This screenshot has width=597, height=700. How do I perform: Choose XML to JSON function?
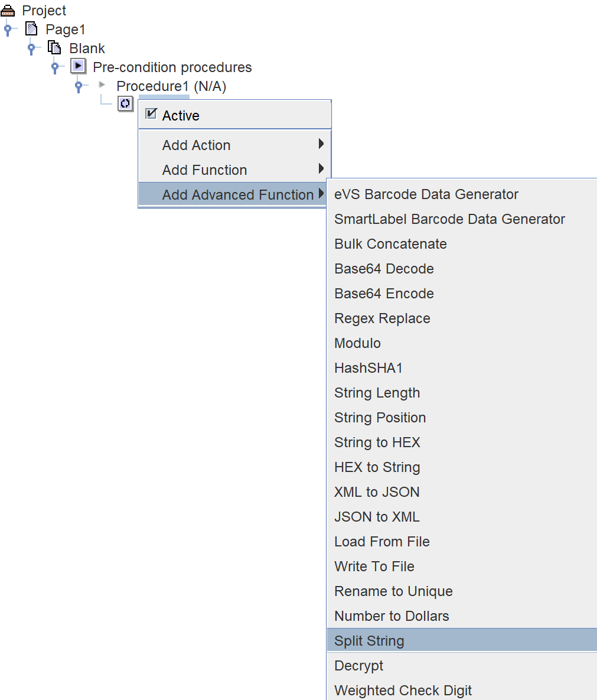377,492
